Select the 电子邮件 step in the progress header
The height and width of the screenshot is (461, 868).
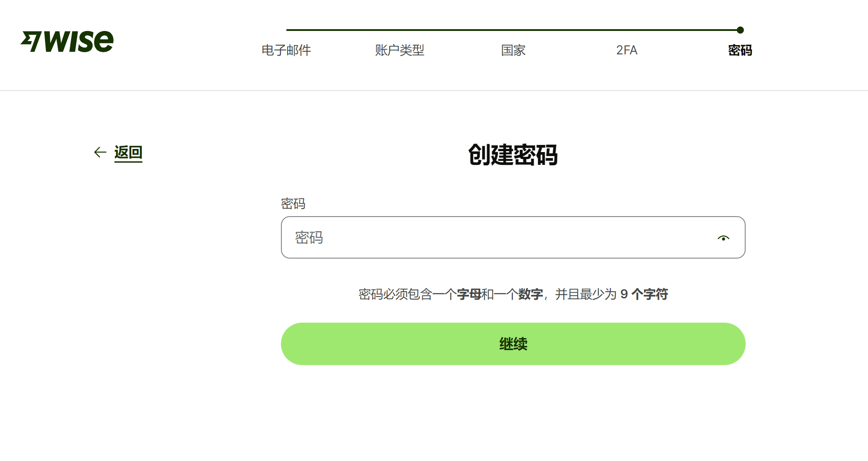pyautogui.click(x=286, y=50)
